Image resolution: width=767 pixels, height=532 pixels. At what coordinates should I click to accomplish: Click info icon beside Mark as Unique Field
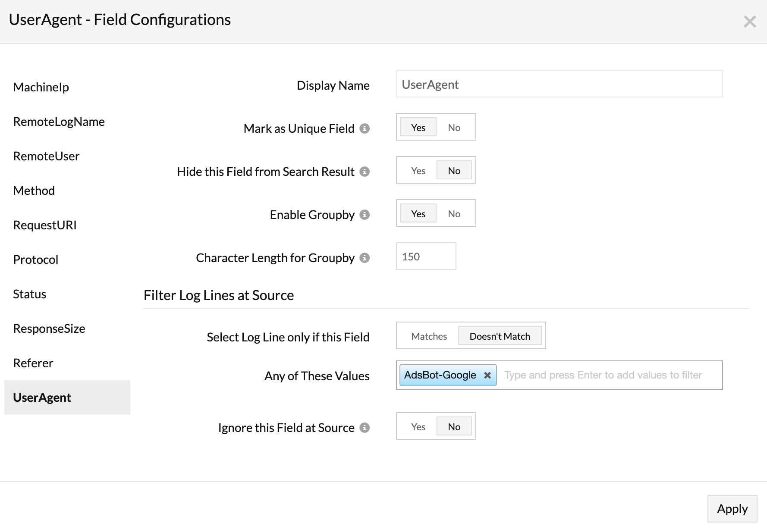pos(365,128)
